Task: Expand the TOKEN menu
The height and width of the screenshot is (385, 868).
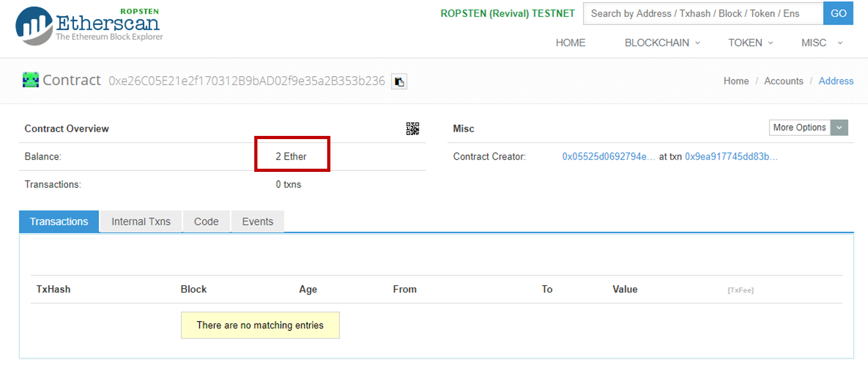Action: tap(751, 43)
